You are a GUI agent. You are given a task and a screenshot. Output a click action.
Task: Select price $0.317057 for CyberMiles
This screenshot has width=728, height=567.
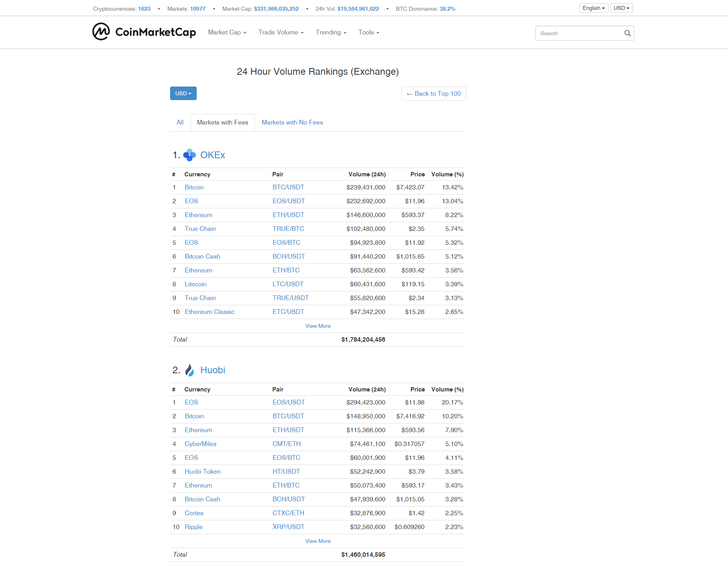(x=409, y=444)
